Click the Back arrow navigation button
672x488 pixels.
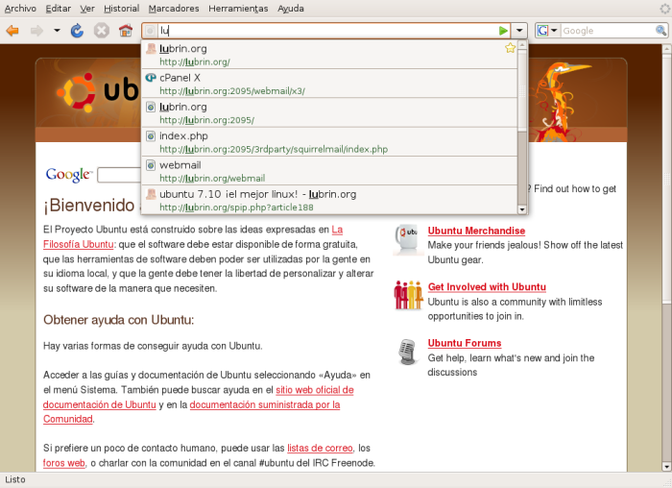click(13, 31)
